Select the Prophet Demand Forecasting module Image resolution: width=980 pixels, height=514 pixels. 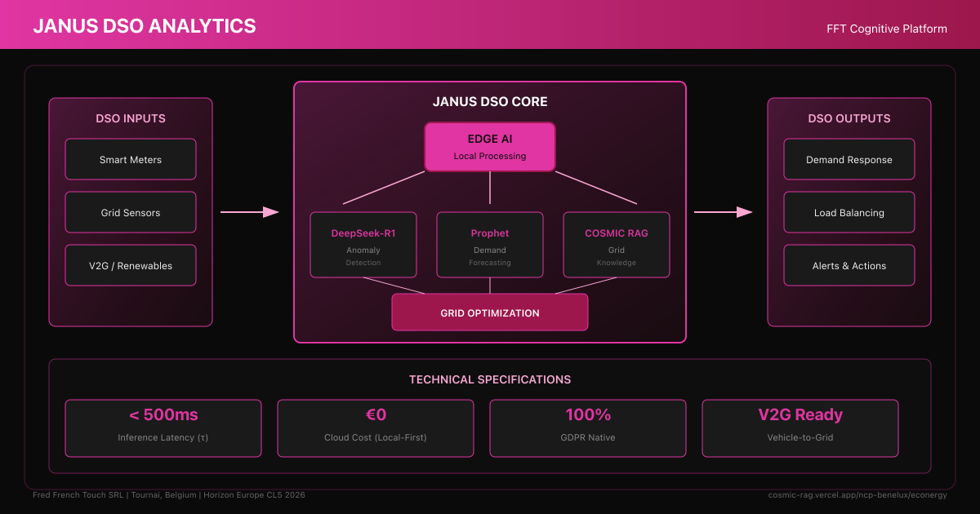tap(490, 245)
